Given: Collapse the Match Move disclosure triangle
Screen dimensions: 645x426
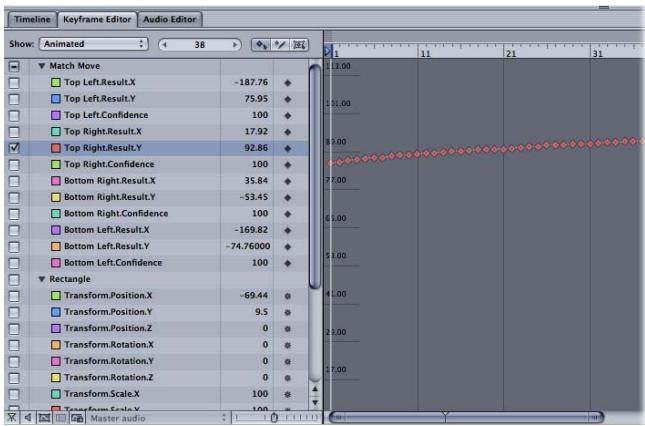Looking at the screenshot, I should click(42, 66).
